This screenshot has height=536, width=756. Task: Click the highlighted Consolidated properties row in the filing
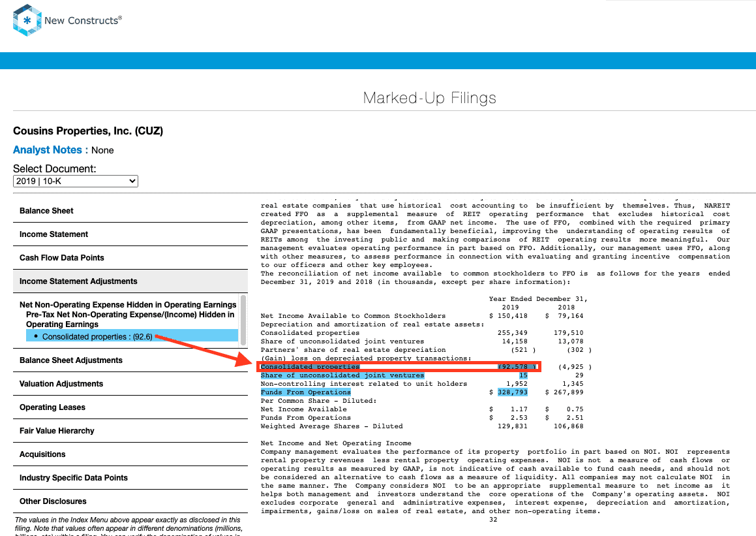click(399, 367)
